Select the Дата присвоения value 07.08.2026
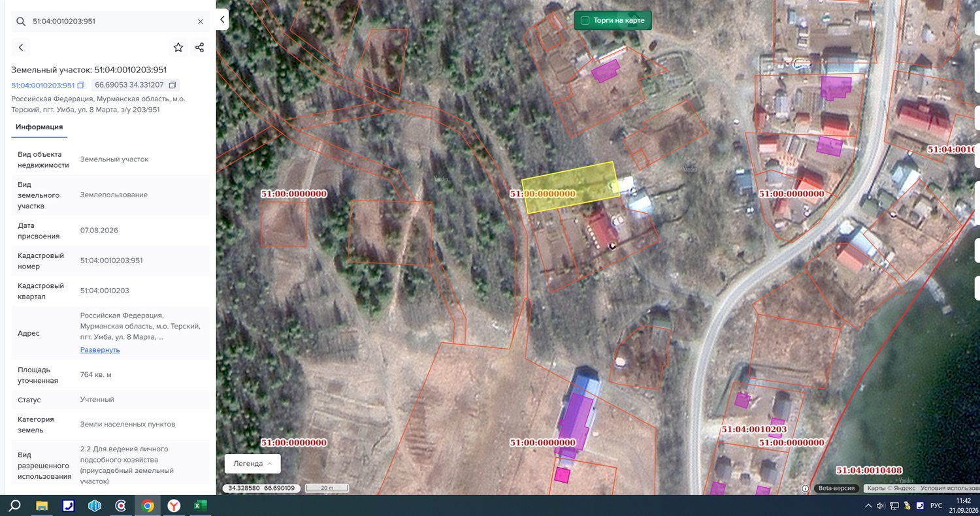980x516 pixels. click(x=99, y=231)
